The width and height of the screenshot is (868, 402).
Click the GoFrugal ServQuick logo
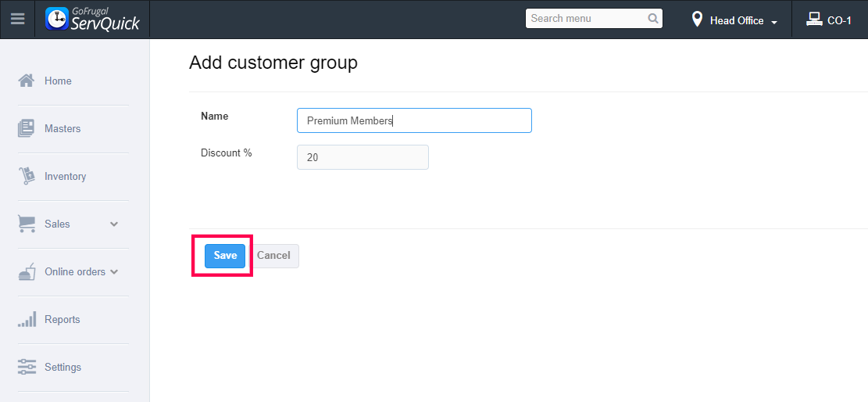pos(93,20)
